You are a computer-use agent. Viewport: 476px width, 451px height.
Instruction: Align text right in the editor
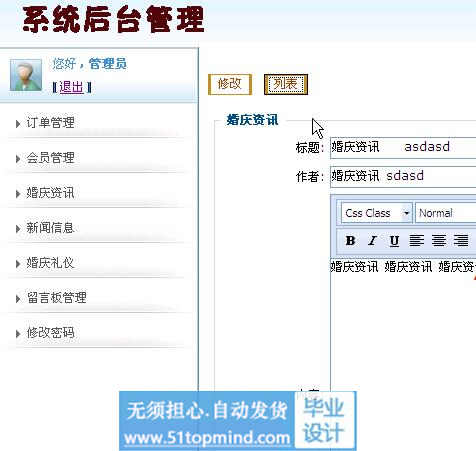coord(461,240)
